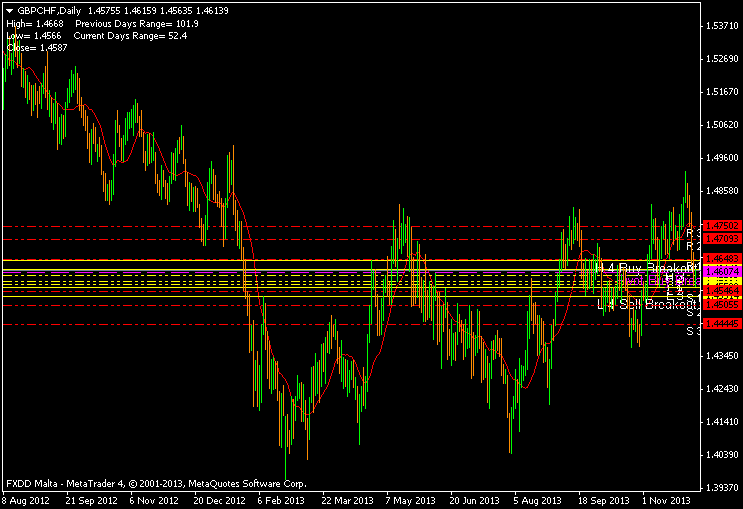Viewport: 743px width, 509px height.
Task: Select the red 1.44445 price tag
Action: (x=721, y=324)
